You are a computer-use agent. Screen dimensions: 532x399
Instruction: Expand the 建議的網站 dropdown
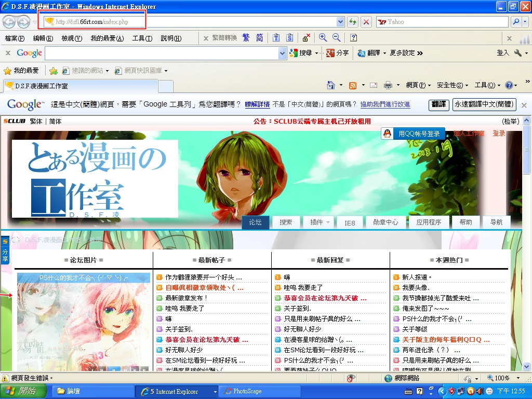107,71
